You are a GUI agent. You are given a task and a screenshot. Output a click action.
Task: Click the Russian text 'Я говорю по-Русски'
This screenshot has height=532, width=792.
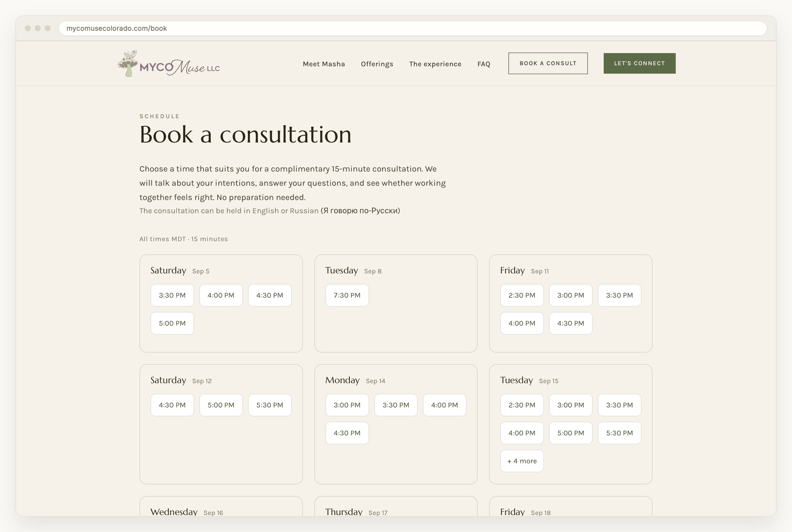click(360, 211)
